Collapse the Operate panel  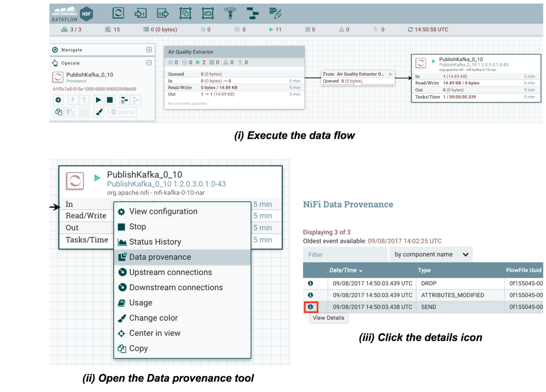click(149, 63)
